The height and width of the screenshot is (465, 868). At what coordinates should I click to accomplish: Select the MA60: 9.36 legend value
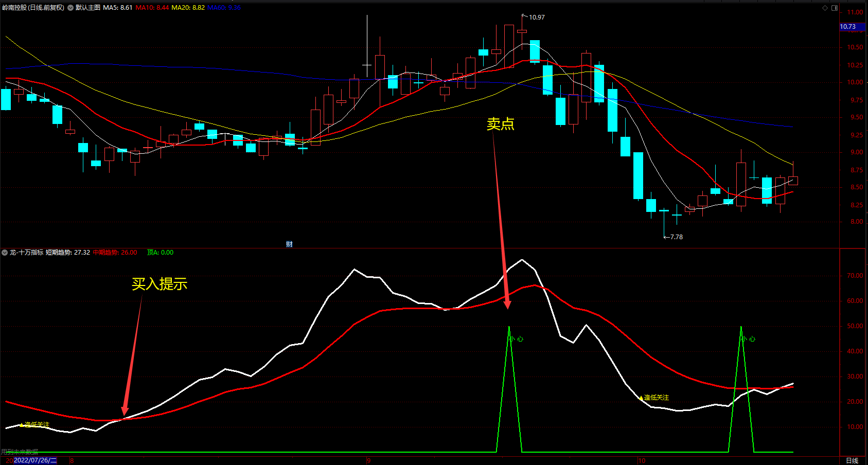click(224, 8)
